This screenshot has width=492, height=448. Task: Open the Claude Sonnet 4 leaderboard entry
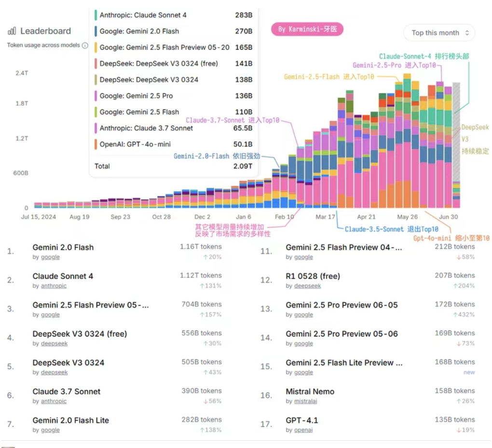pyautogui.click(x=63, y=276)
